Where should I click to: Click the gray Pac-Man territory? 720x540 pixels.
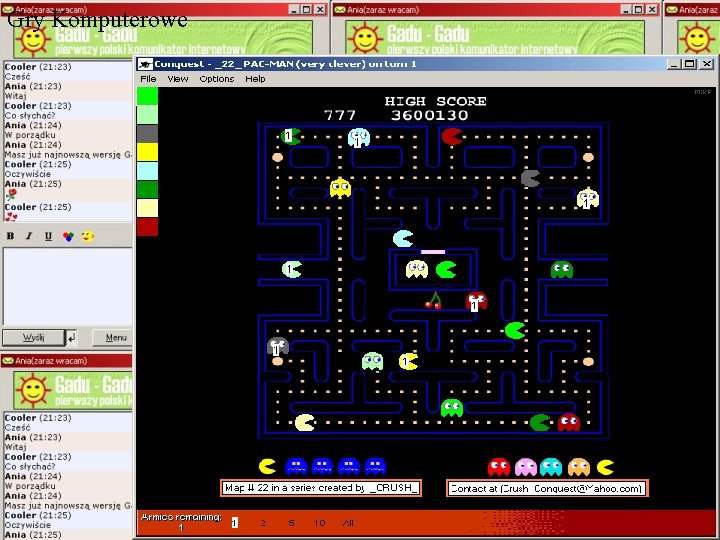530,178
